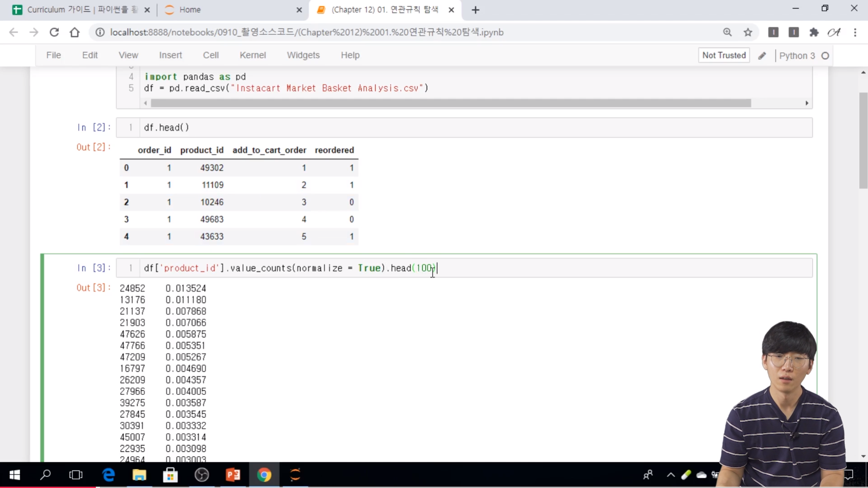Show hidden system tray icons chevron
Screen dimensions: 868x488
click(x=671, y=475)
